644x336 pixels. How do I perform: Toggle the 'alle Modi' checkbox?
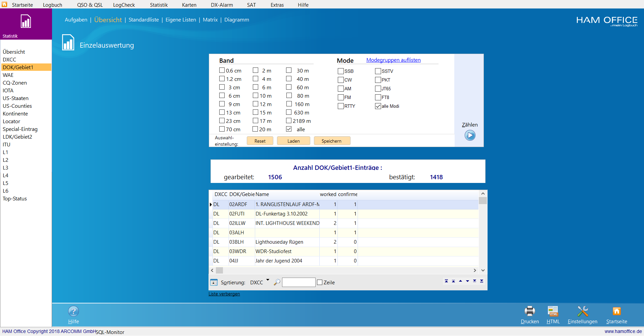(378, 106)
